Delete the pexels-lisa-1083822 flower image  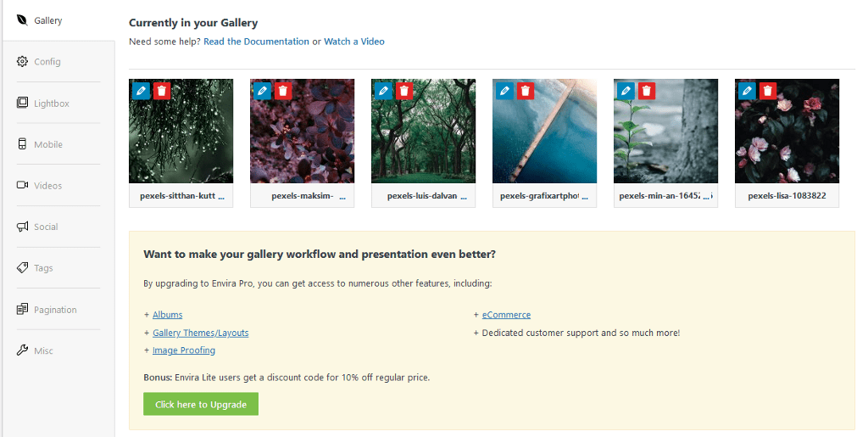pos(768,91)
